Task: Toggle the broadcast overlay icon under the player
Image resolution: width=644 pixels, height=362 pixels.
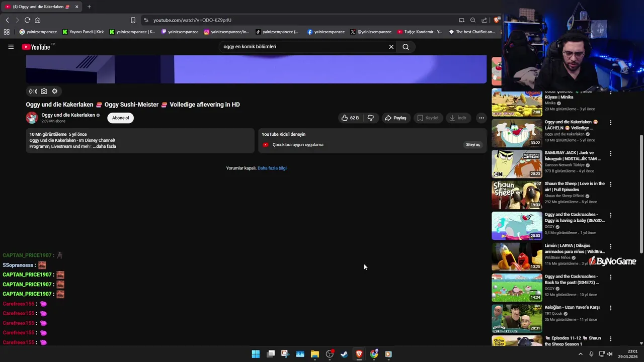Action: [33, 91]
